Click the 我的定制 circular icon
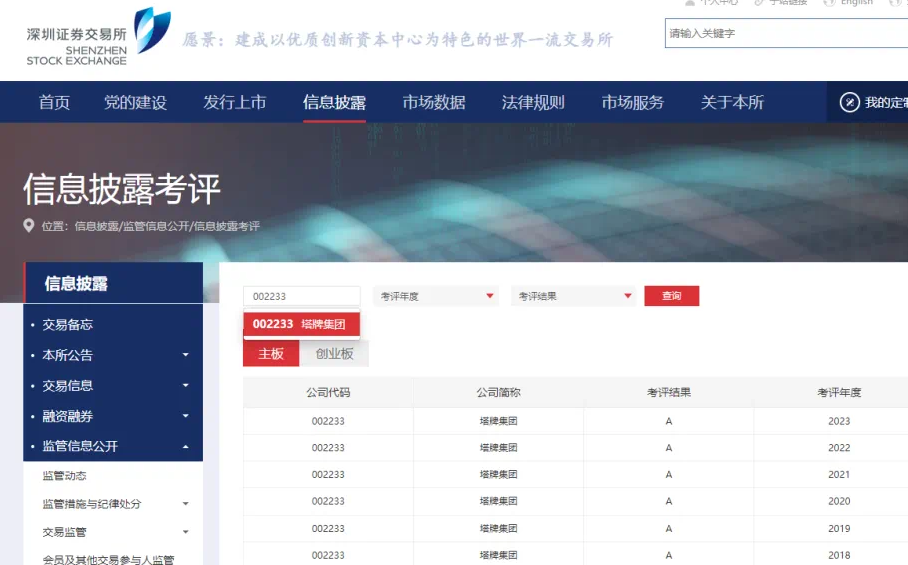Image resolution: width=908 pixels, height=565 pixels. (x=850, y=102)
